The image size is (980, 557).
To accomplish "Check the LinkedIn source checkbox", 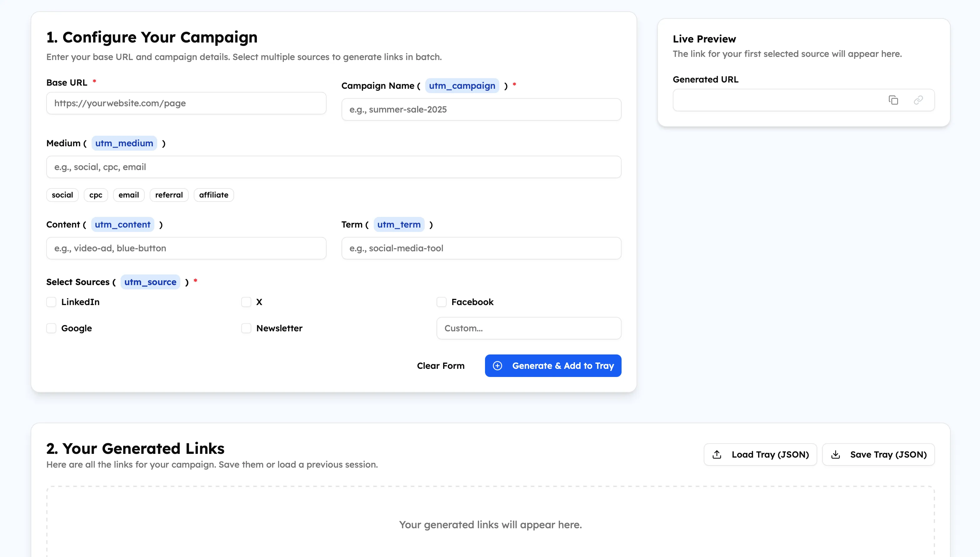I will coord(51,302).
